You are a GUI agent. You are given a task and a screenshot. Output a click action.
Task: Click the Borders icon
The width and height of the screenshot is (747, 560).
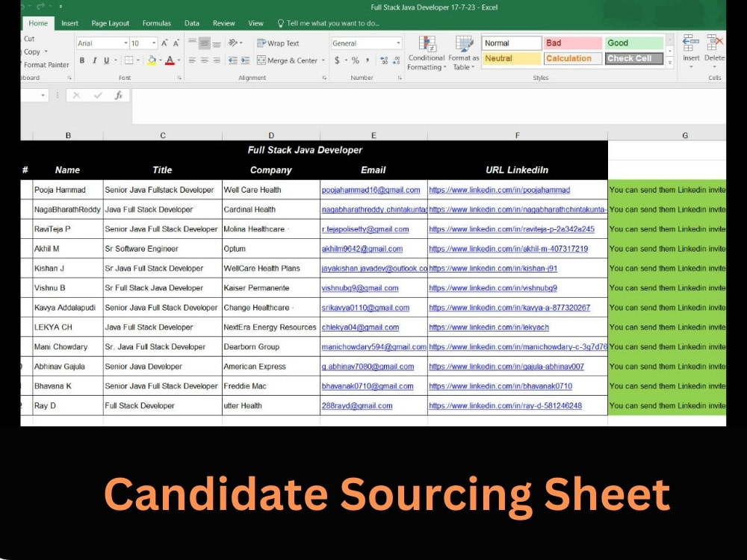(128, 60)
